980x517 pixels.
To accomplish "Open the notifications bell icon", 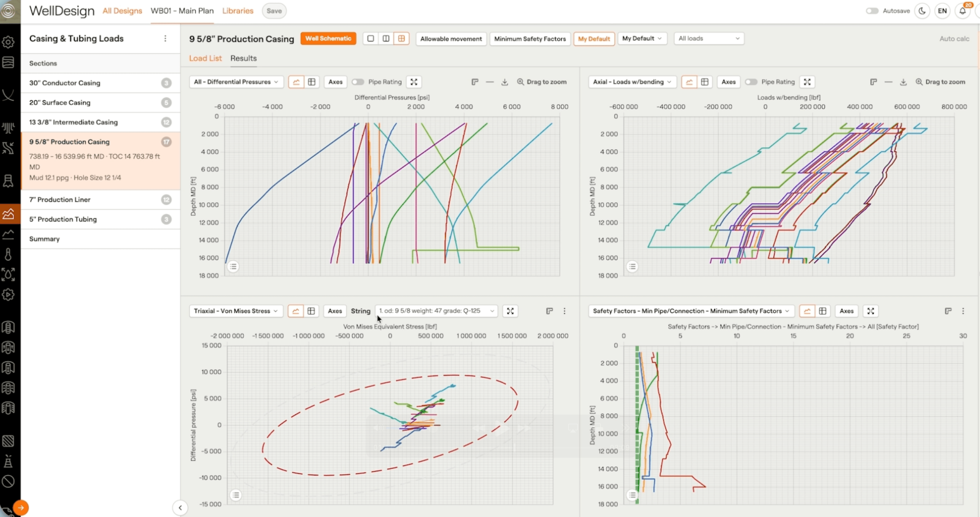I will tap(962, 11).
